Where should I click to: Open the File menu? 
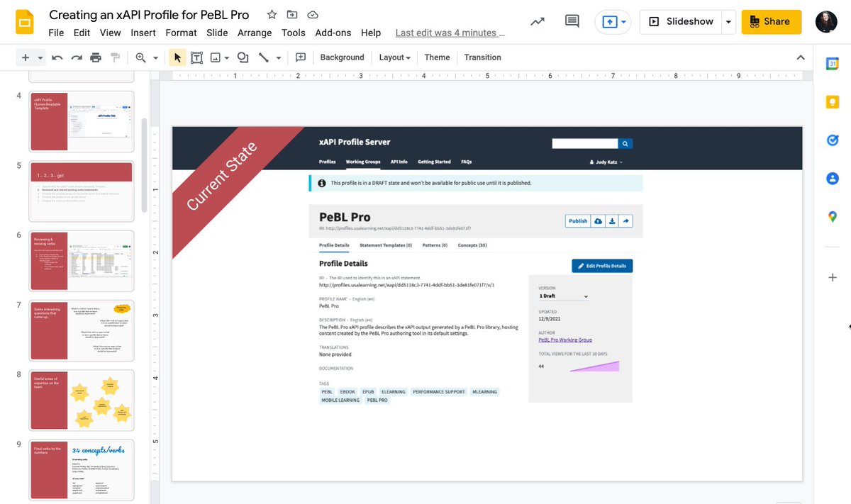[56, 33]
